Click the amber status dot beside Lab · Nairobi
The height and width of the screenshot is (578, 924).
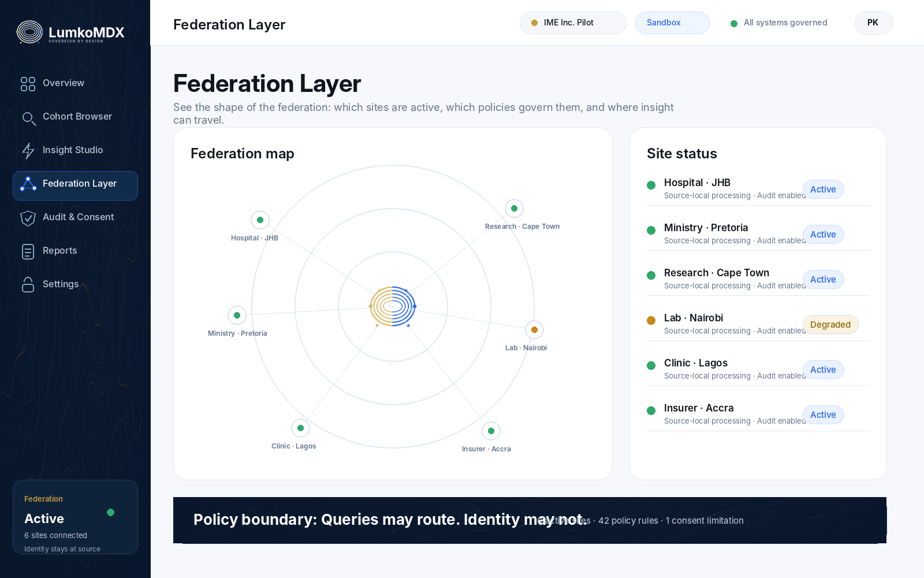tap(651, 320)
